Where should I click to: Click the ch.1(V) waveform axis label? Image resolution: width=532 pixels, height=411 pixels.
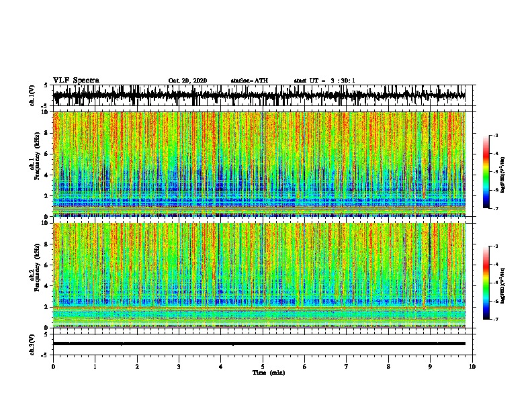point(32,95)
